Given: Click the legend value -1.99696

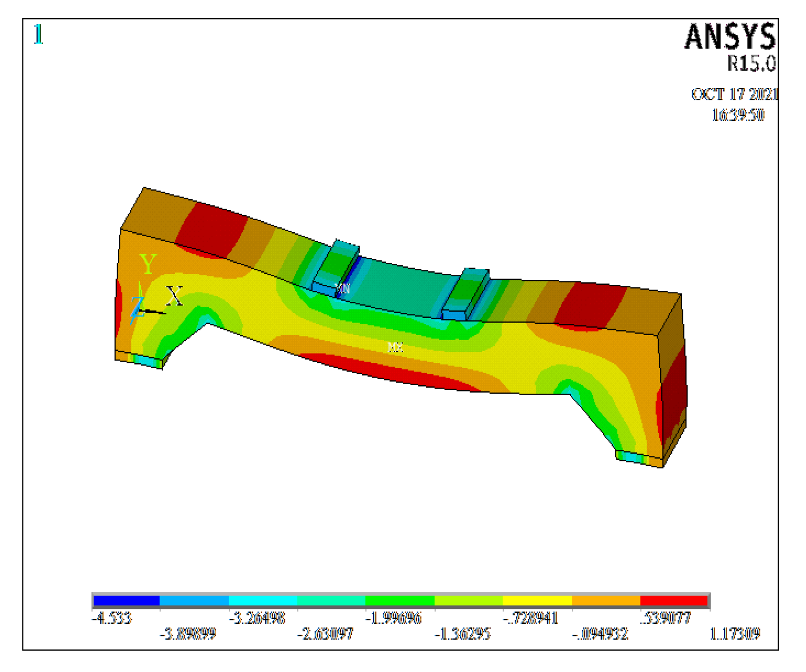Looking at the screenshot, I should (394, 618).
